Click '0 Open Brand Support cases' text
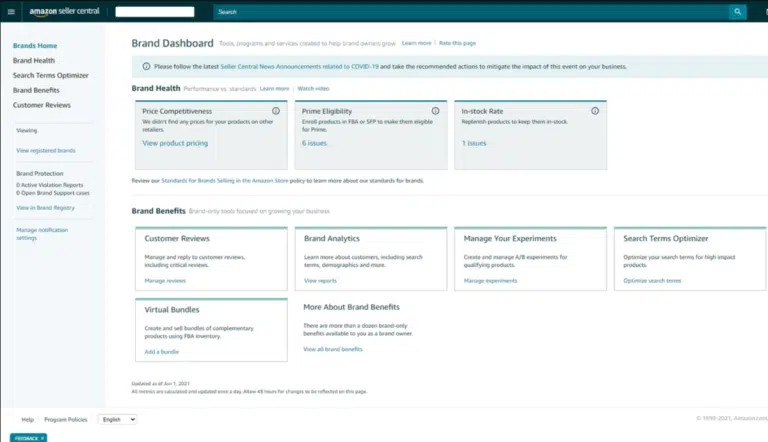768x442 pixels. click(x=53, y=193)
